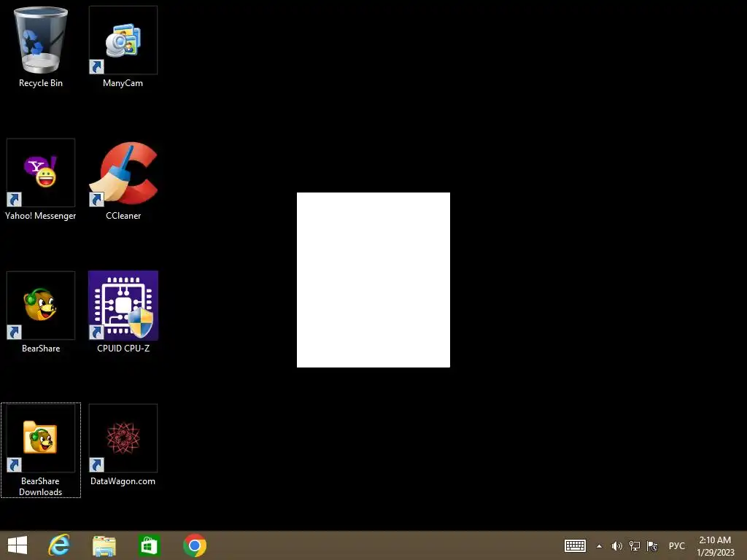This screenshot has height=560, width=747.
Task: Open the clock showing 2:10 AM
Action: click(x=715, y=546)
